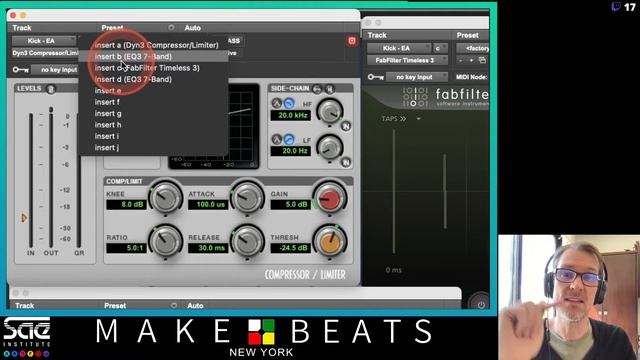Open the small arrow menu beside TAPS

pos(418,119)
